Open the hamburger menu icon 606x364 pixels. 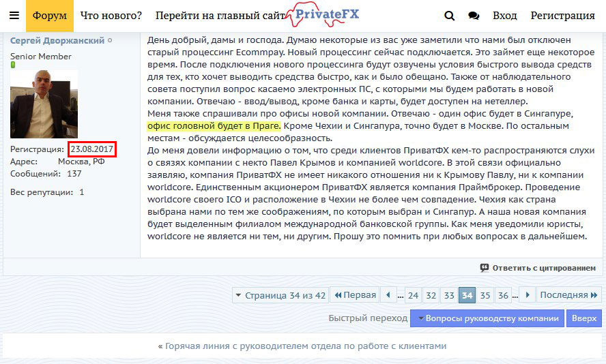click(x=14, y=16)
